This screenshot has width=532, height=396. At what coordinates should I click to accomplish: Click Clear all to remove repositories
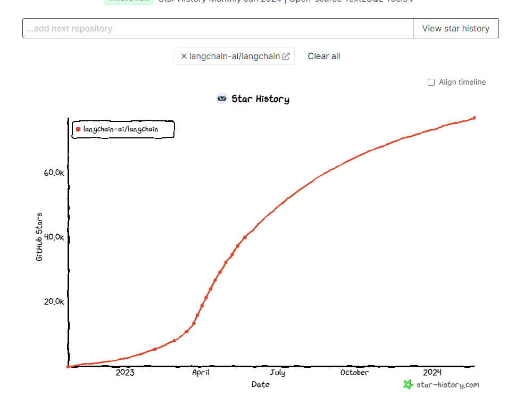[x=323, y=56]
